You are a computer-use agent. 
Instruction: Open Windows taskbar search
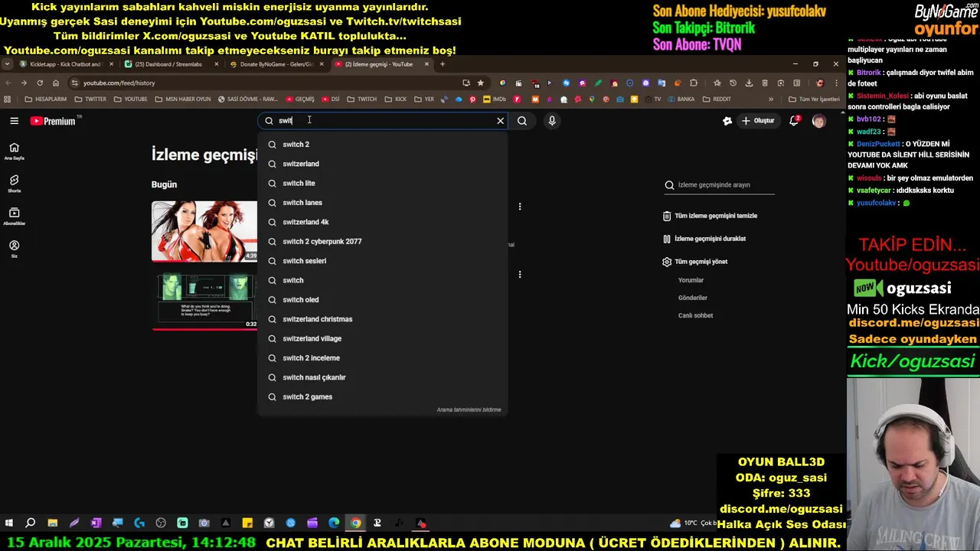click(x=31, y=523)
